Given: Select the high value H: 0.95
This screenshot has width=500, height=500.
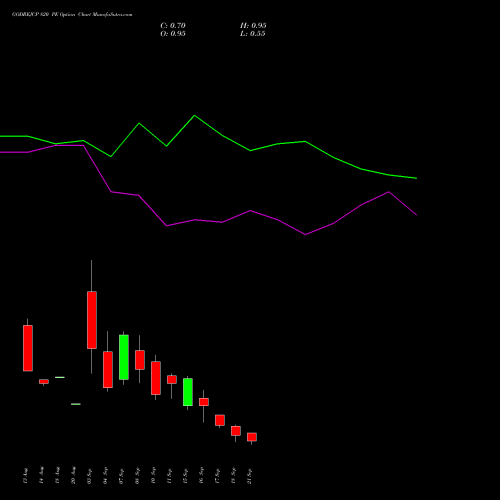Looking at the screenshot, I should click(x=253, y=26).
